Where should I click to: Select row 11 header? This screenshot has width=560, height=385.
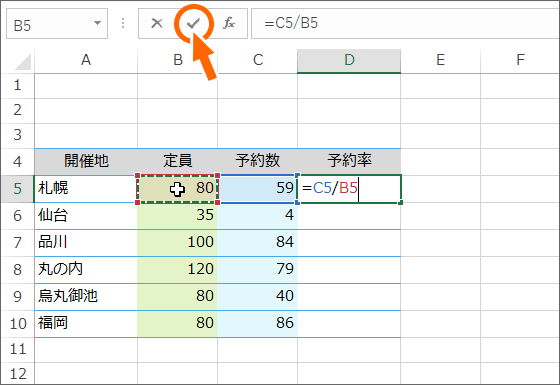click(18, 349)
